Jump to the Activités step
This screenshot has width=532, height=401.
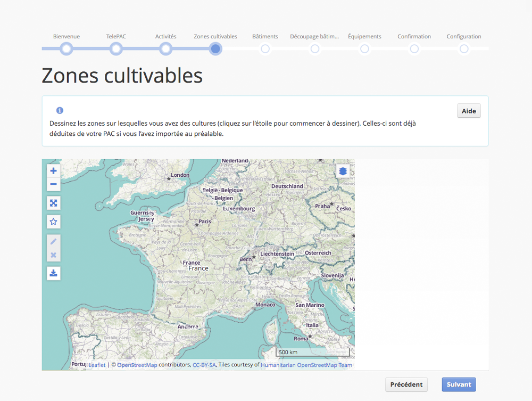pos(165,49)
